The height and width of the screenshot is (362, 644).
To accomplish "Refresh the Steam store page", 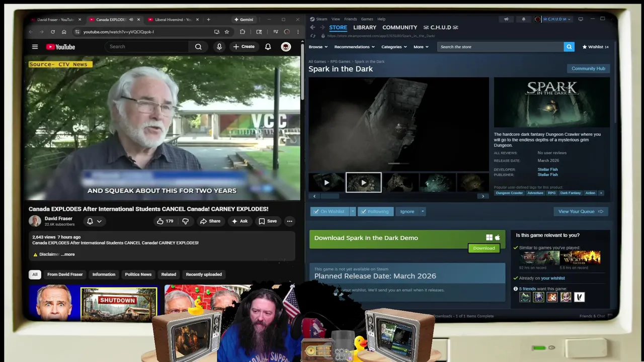I will (x=313, y=36).
